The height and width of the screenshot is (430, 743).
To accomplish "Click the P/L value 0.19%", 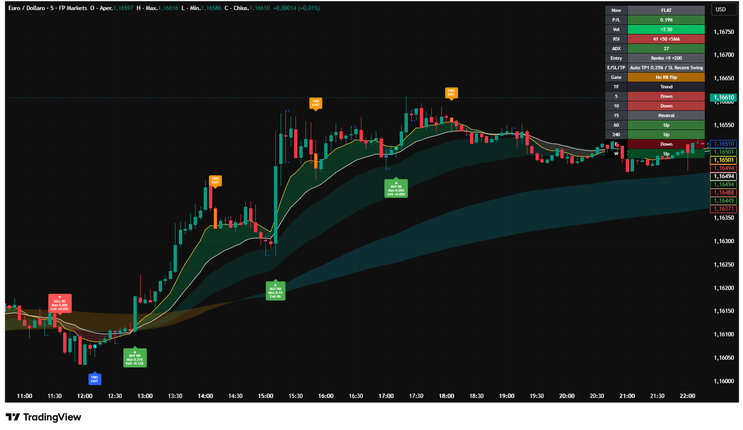I will (x=666, y=20).
